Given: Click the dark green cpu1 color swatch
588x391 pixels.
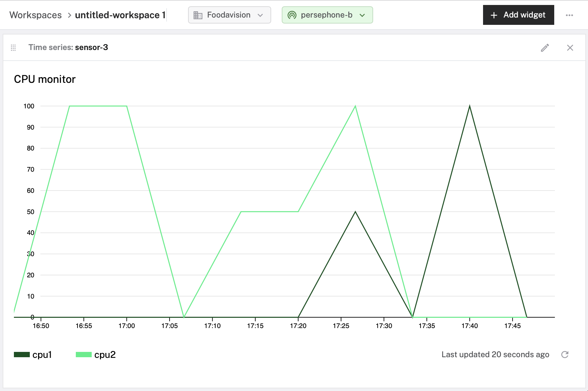Looking at the screenshot, I should click(x=21, y=354).
